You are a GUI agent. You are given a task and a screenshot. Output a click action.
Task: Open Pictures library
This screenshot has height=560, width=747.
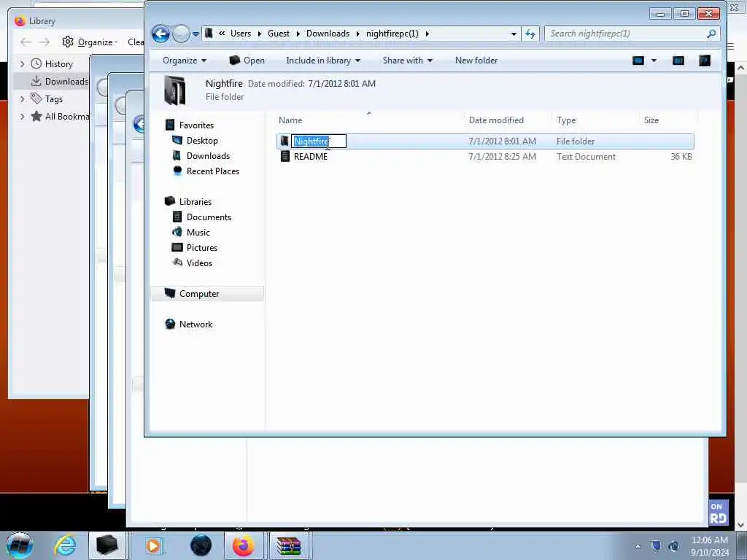(202, 248)
